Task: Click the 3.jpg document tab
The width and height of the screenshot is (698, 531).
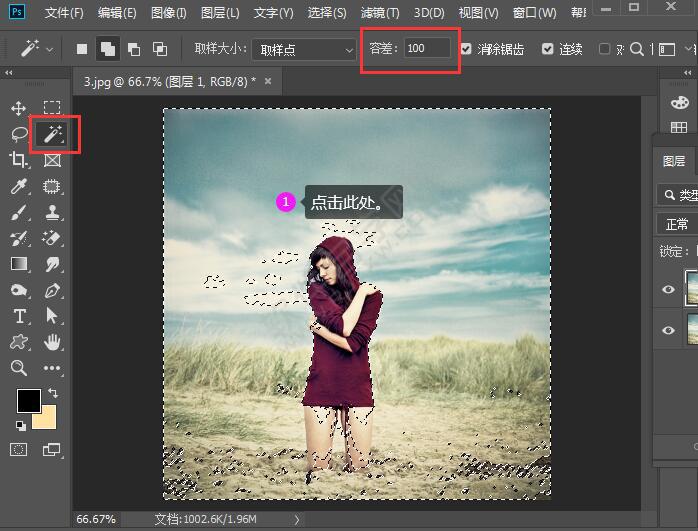Action: 168,81
